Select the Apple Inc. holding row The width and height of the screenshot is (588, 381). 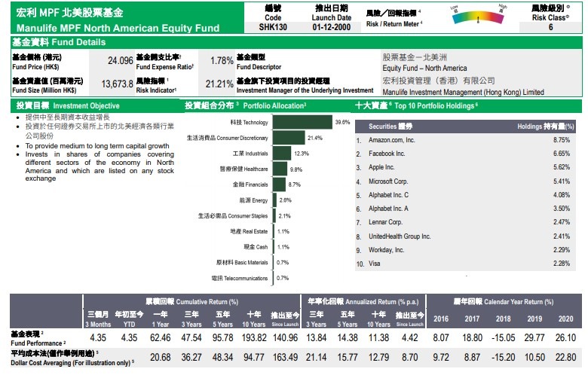tap(465, 167)
